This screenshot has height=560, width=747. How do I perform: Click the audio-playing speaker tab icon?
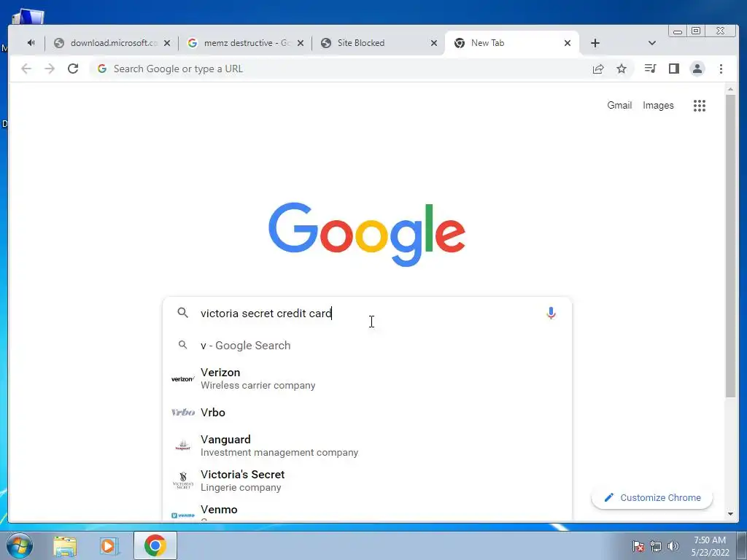point(31,43)
